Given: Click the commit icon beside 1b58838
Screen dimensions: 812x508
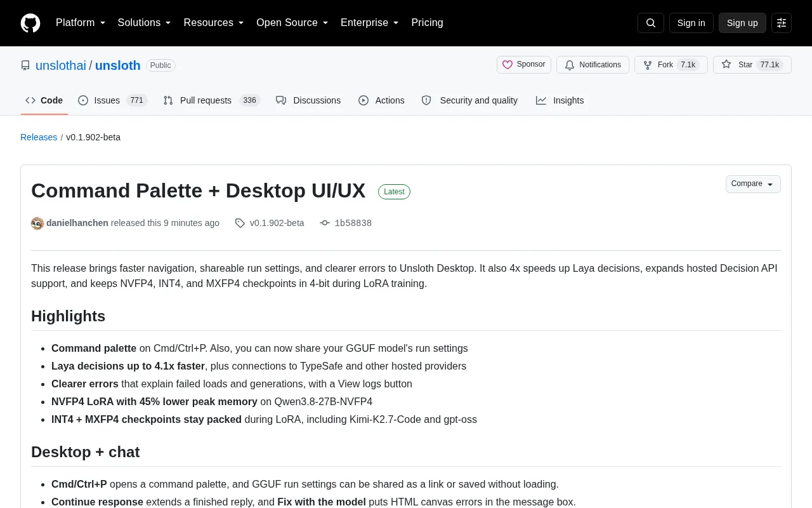Looking at the screenshot, I should pyautogui.click(x=325, y=223).
